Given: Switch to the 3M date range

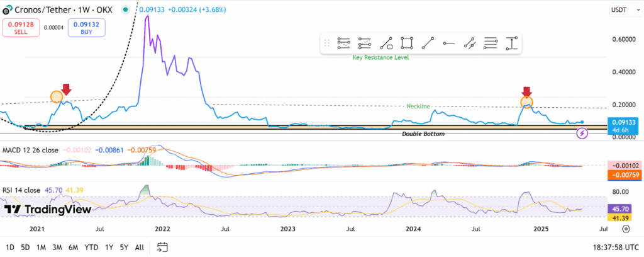Looking at the screenshot, I should click(57, 247).
